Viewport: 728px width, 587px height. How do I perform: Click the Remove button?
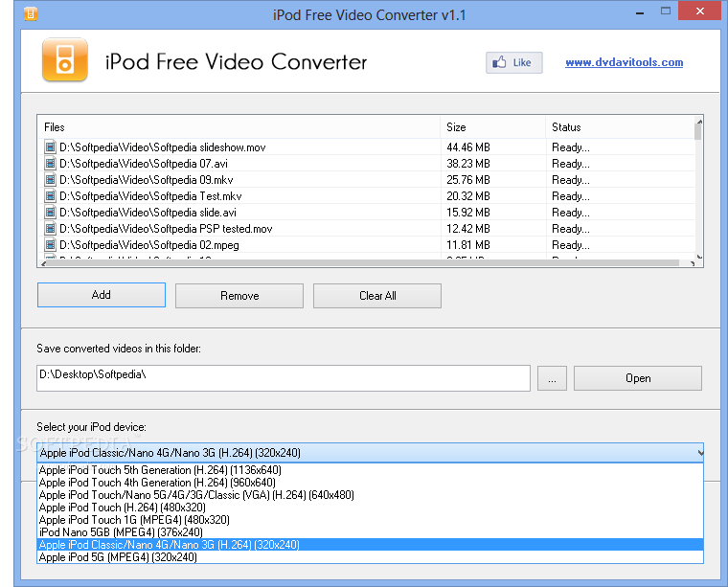click(239, 296)
